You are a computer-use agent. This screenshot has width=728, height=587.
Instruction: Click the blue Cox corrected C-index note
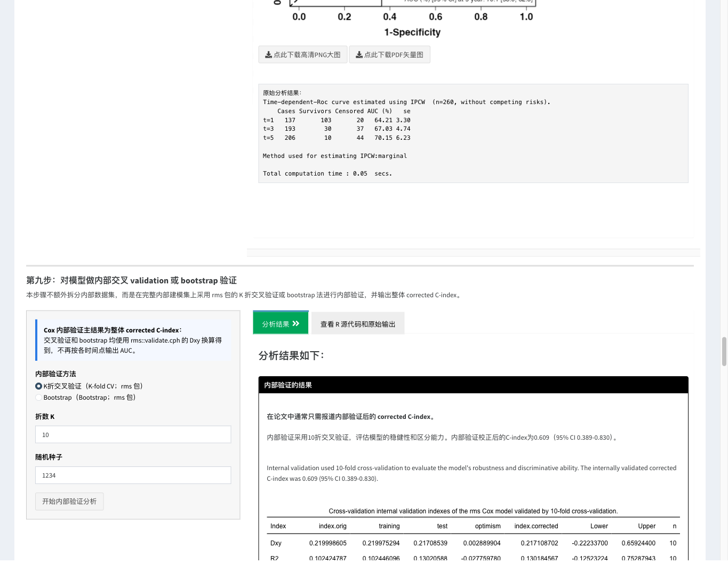pos(133,340)
